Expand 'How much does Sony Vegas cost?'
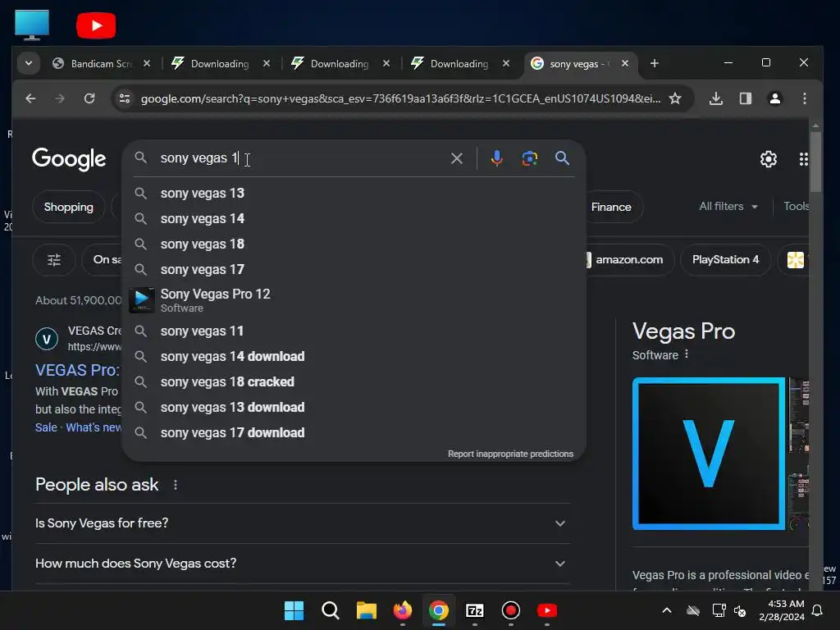840x630 pixels. pyautogui.click(x=303, y=564)
